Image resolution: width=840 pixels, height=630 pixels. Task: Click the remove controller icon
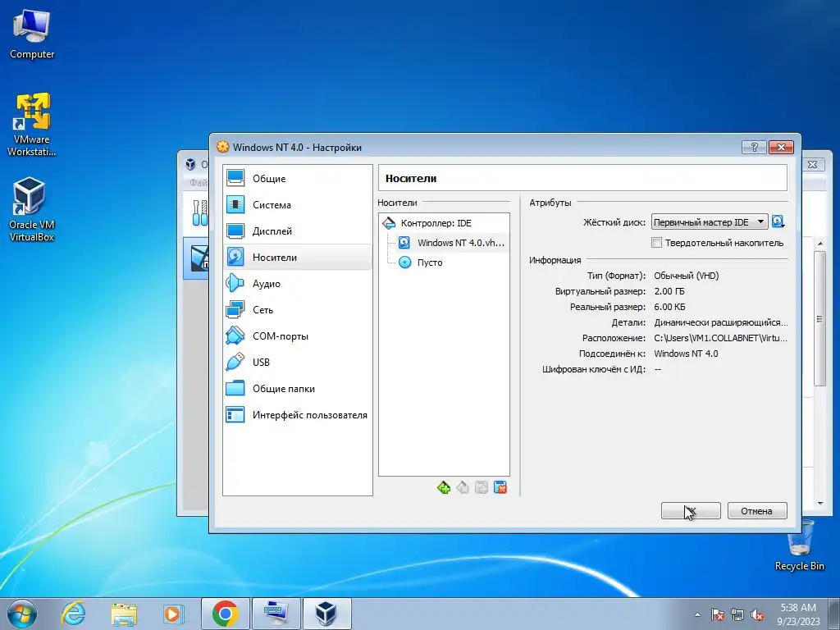coord(463,487)
